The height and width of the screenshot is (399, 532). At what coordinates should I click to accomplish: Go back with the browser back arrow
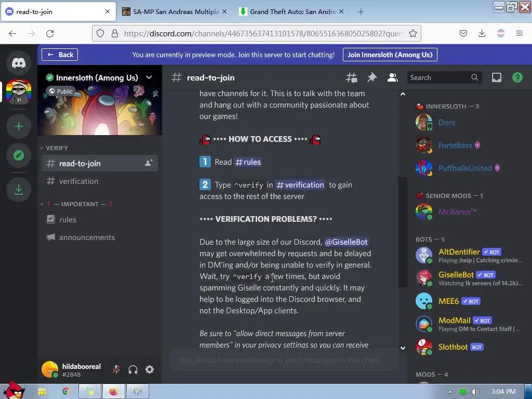point(12,34)
